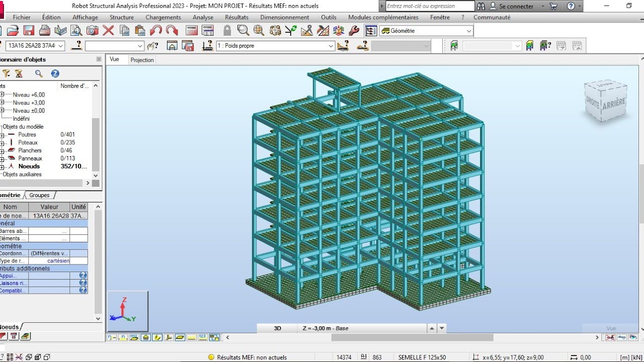644x362 pixels.
Task: Click the zoom-all pan magnifier icon
Action: tap(259, 30)
